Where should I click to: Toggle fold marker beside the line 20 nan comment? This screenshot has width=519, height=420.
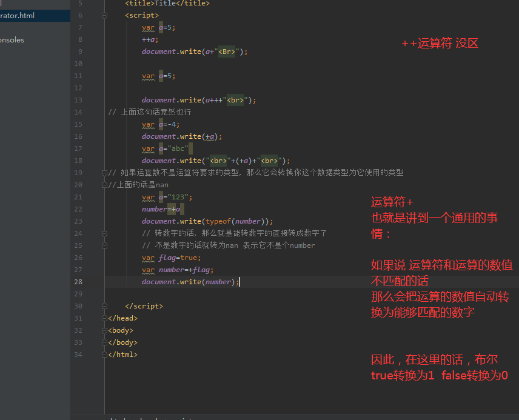105,185
